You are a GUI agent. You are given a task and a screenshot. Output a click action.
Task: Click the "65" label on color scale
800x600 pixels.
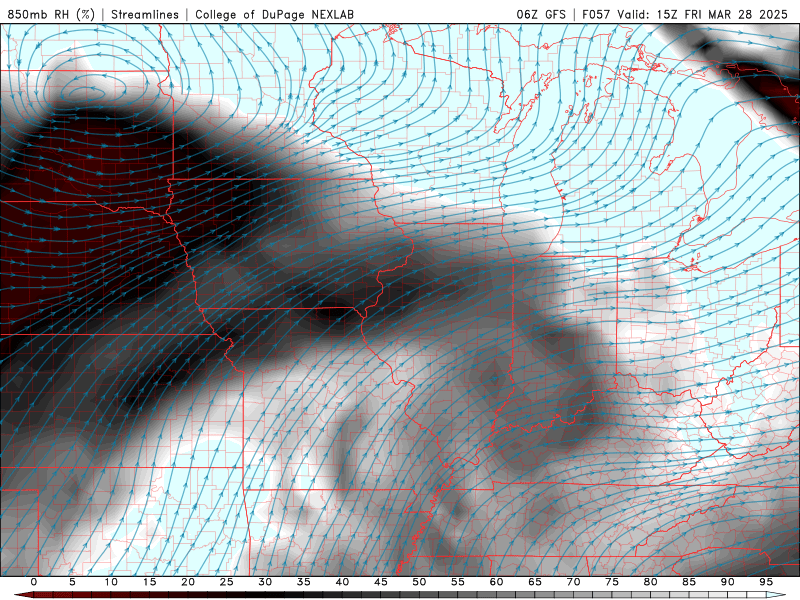pyautogui.click(x=535, y=582)
